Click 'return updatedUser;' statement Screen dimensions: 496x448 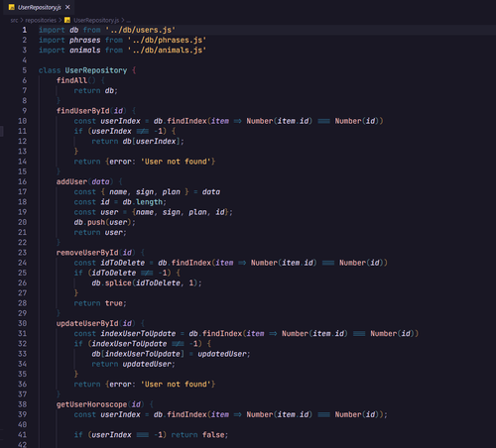click(x=133, y=364)
